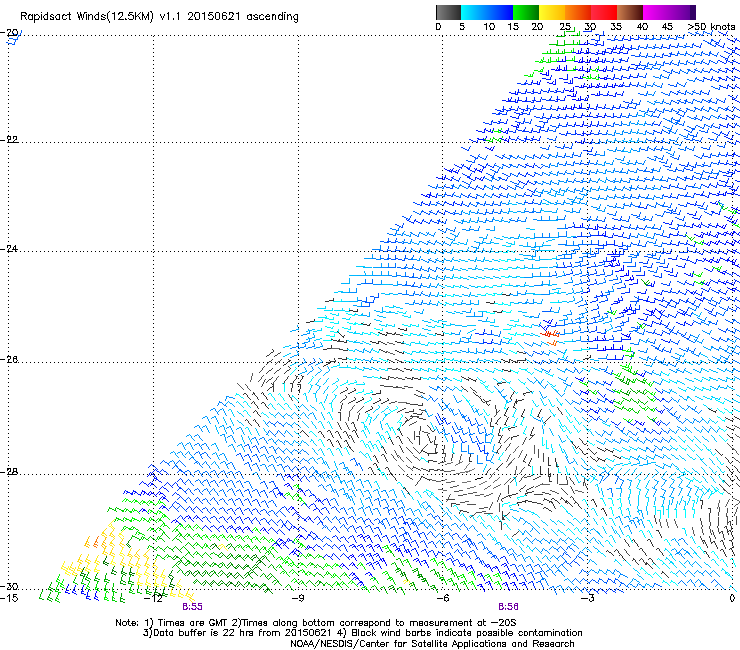Click the -22 latitude axis label
Screen dimensions: 740x650
tap(10, 140)
